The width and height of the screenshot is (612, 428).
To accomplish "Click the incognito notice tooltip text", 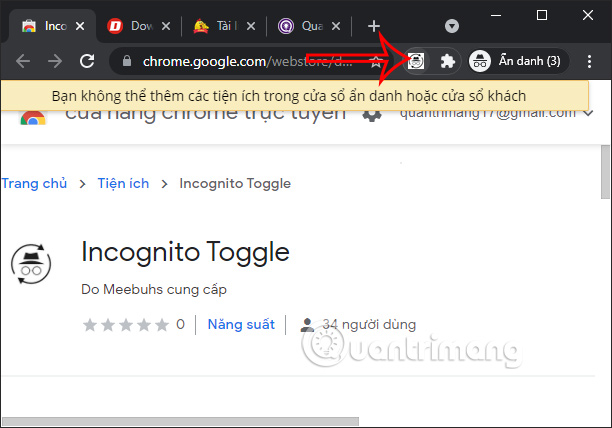I will click(x=289, y=96).
